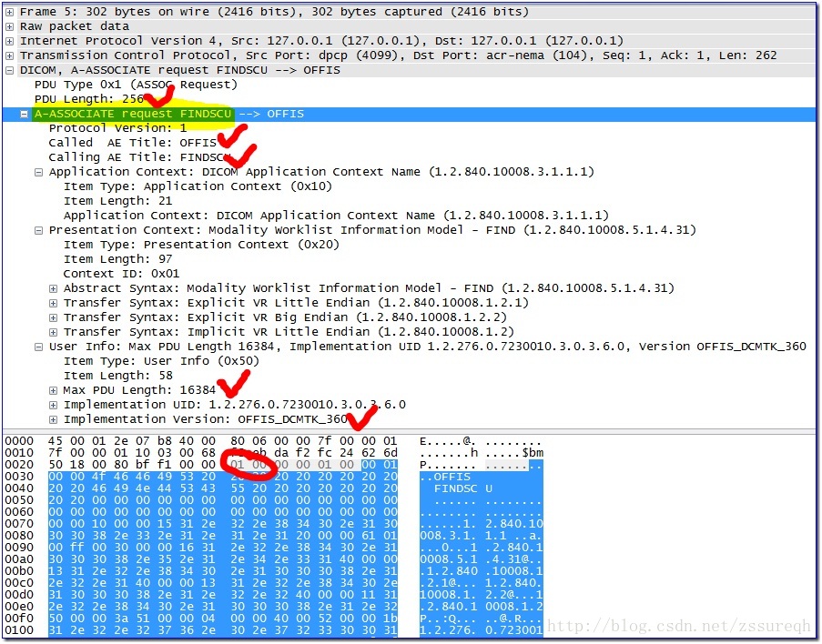Select 'Context ID: 0x01' line
The height and width of the screenshot is (644, 822).
click(x=122, y=274)
